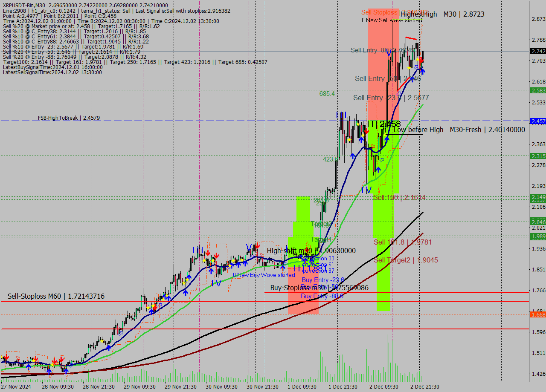The width and height of the screenshot is (546, 392).
Task: Click the '30 Nov 09:30' time label
Action: (x=222, y=386)
